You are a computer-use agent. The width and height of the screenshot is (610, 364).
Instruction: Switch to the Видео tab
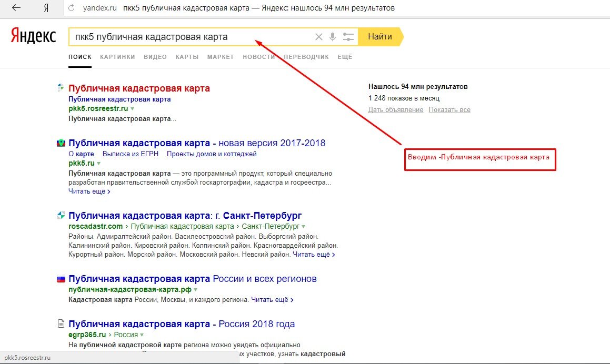click(155, 57)
